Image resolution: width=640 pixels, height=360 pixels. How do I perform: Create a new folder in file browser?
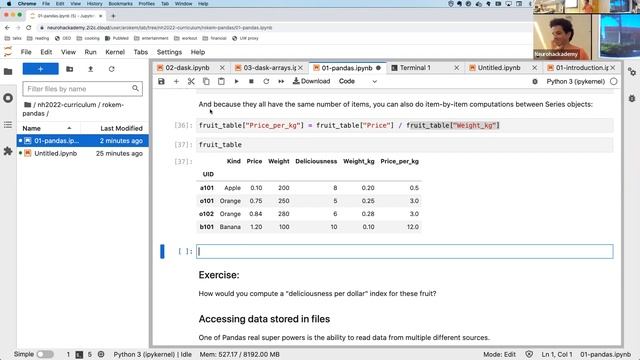coord(70,69)
